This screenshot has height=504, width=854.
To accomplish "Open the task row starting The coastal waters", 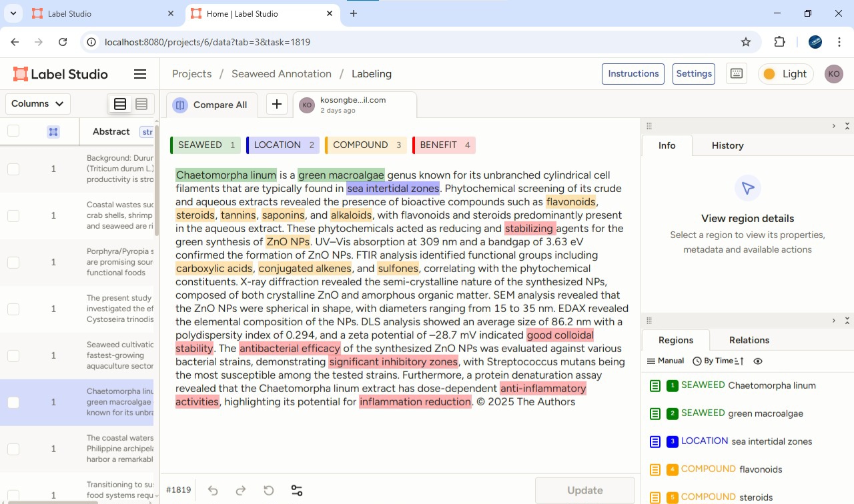I will pos(80,449).
